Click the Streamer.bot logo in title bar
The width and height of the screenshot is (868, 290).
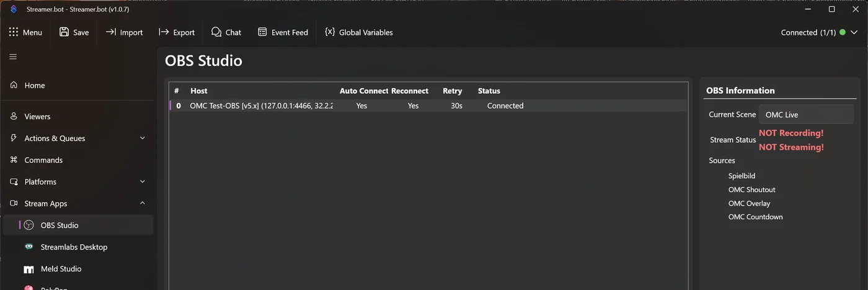[x=14, y=9]
